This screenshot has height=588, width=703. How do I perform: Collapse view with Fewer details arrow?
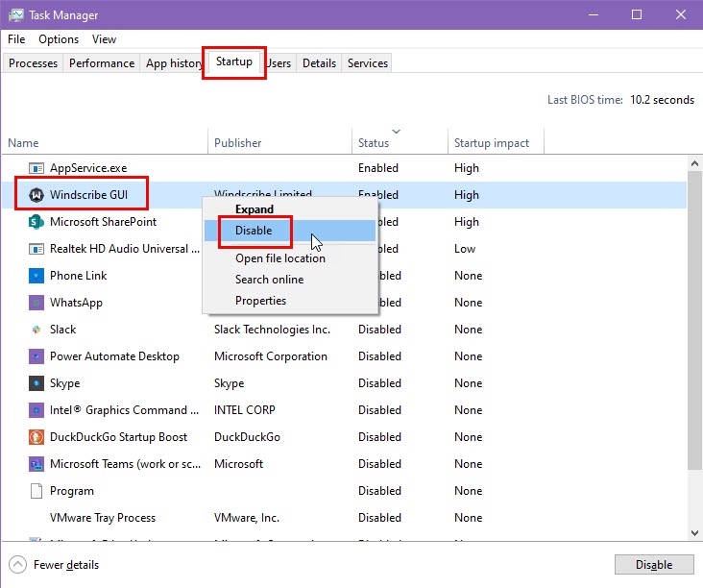17,565
